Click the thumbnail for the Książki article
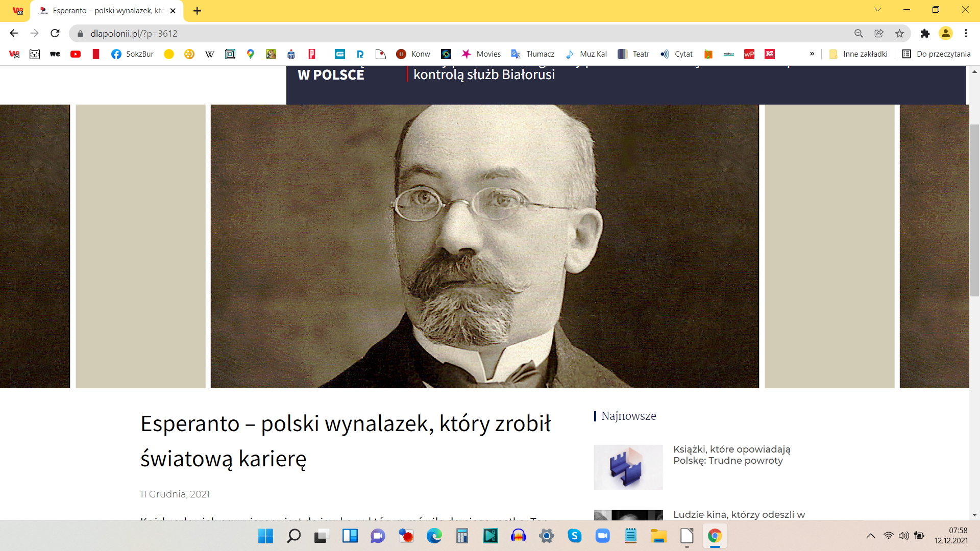 (x=628, y=467)
